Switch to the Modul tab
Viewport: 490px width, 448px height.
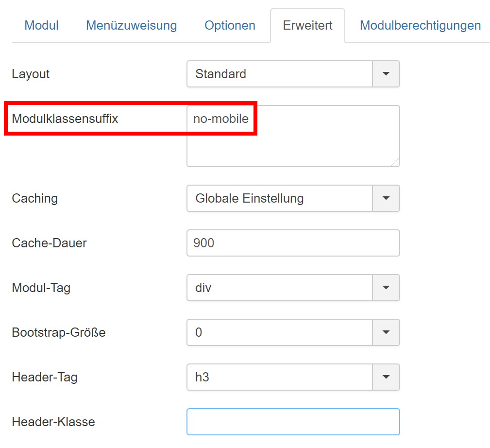point(41,25)
